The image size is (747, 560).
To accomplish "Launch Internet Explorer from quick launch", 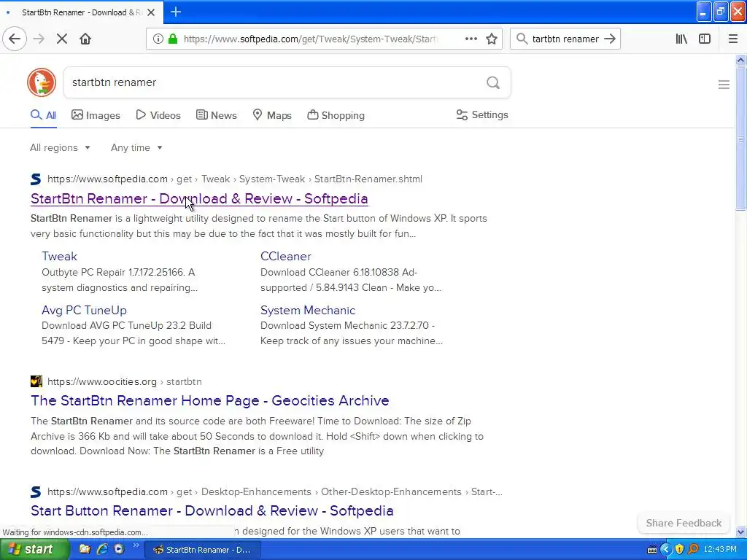I will pos(102,549).
